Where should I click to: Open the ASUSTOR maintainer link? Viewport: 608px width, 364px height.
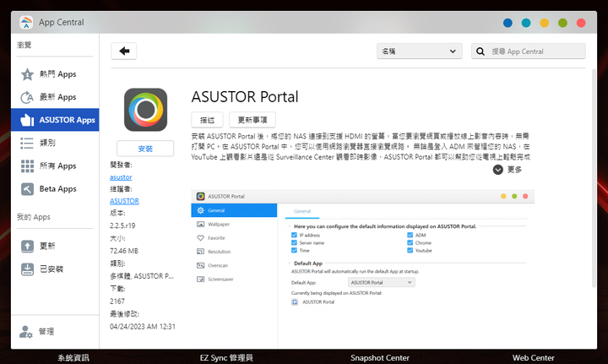point(124,201)
